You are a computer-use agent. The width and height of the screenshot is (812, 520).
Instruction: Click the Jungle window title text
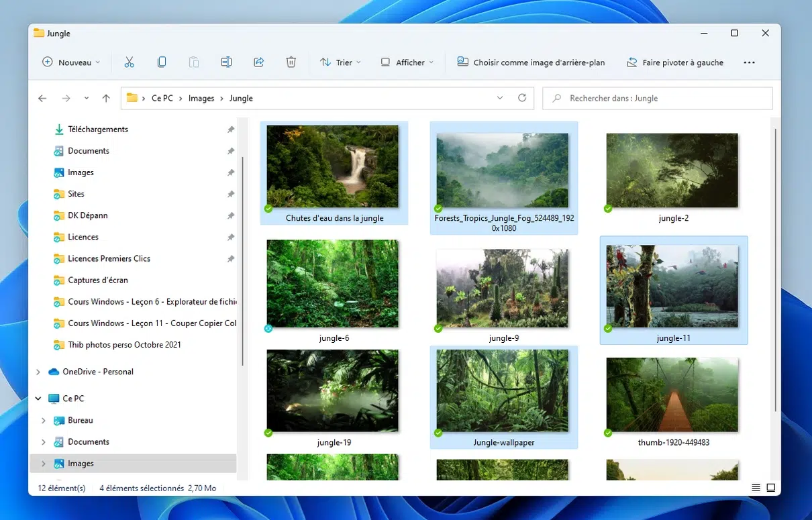58,34
